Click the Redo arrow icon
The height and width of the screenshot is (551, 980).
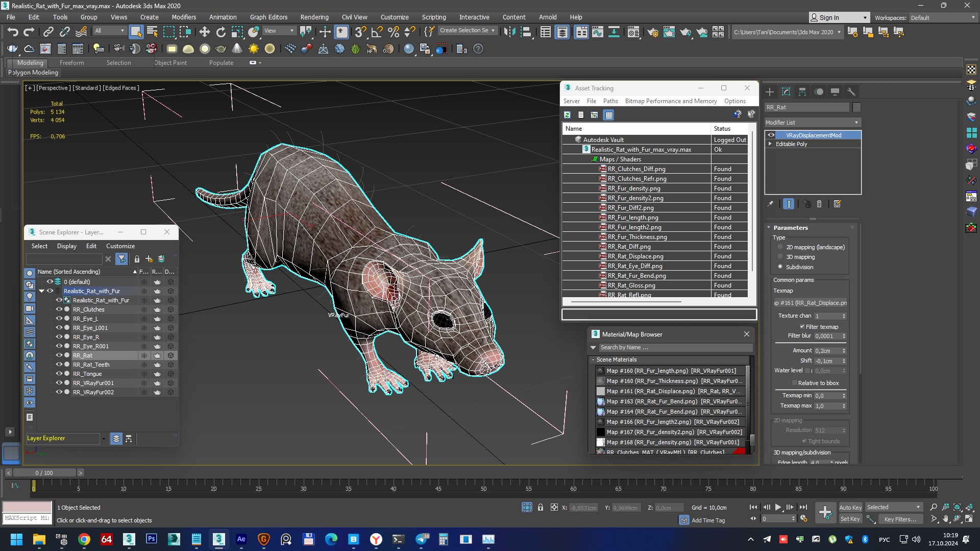coord(29,32)
